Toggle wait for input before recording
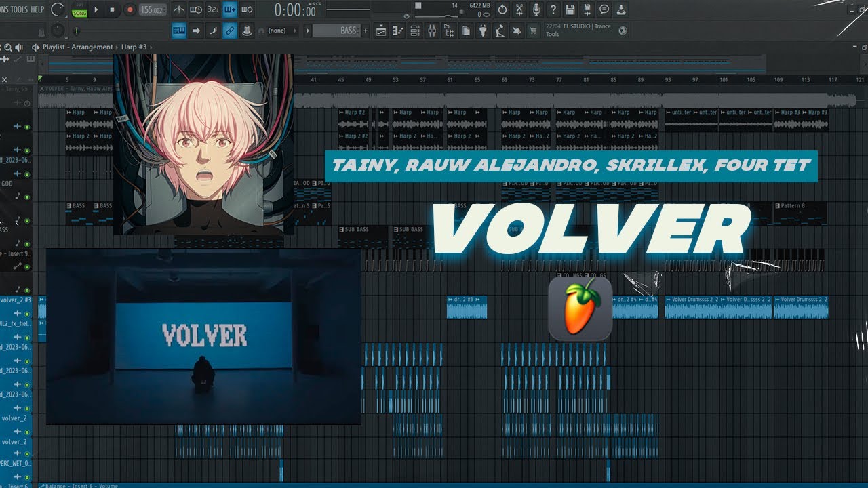Viewport: 868px width, 488px height. [196, 9]
